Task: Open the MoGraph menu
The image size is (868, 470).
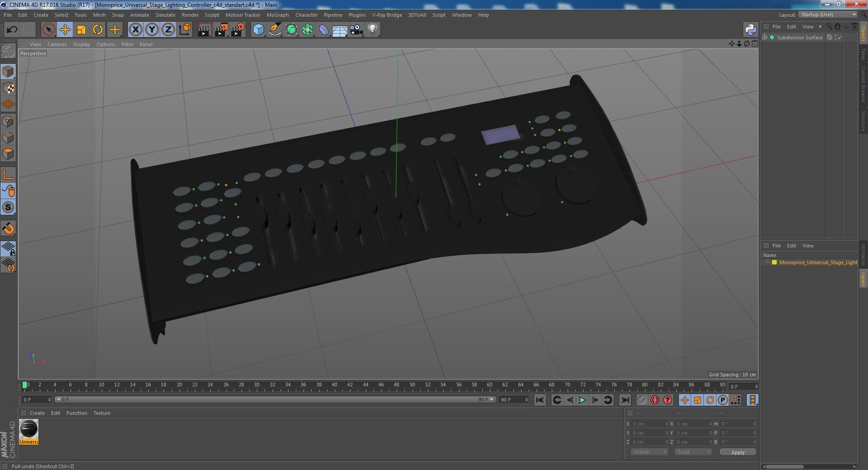Action: coord(277,15)
